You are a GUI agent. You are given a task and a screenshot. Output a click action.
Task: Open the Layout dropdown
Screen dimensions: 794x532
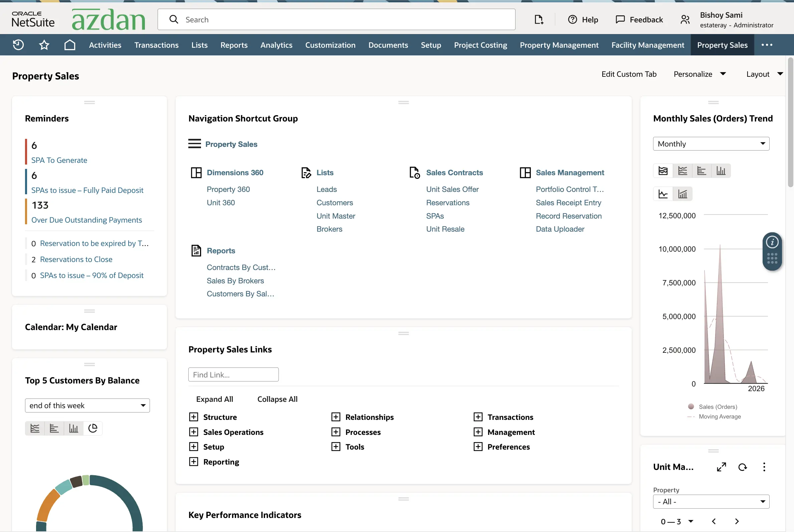click(765, 74)
